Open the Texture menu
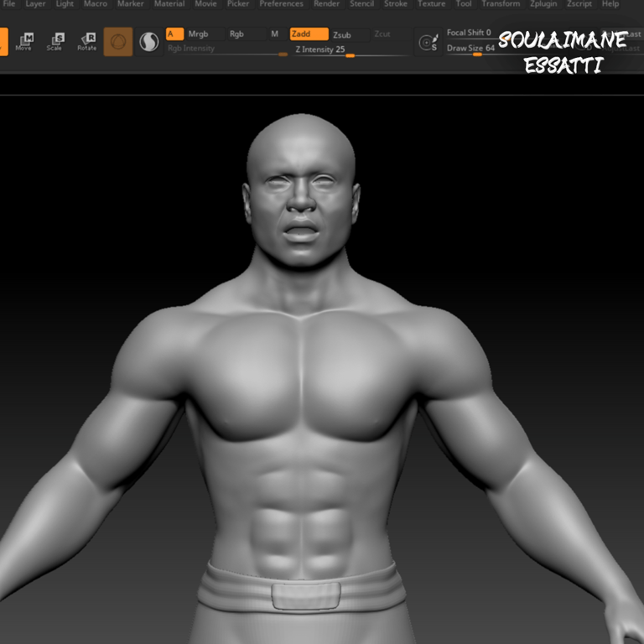This screenshot has width=644, height=644. [431, 3]
